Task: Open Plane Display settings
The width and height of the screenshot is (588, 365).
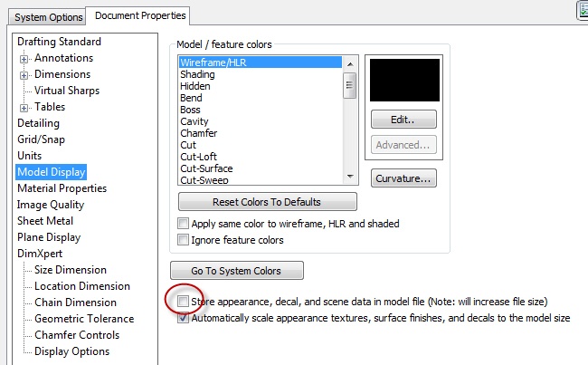Action: tap(49, 237)
